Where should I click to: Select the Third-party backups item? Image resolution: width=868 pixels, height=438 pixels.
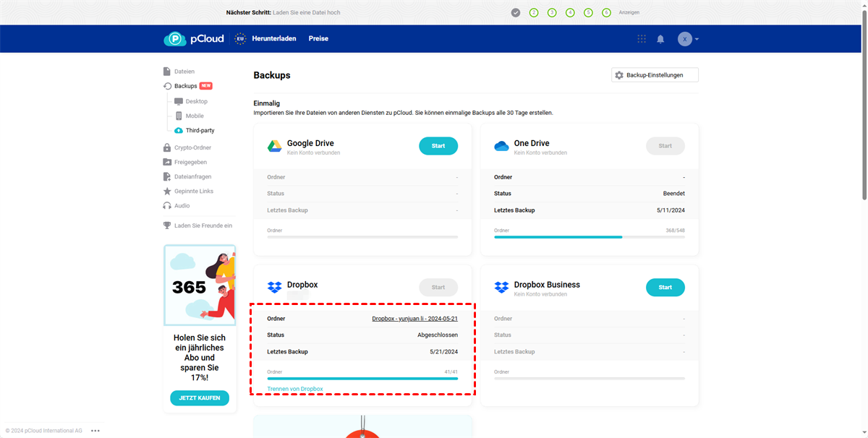coord(200,131)
